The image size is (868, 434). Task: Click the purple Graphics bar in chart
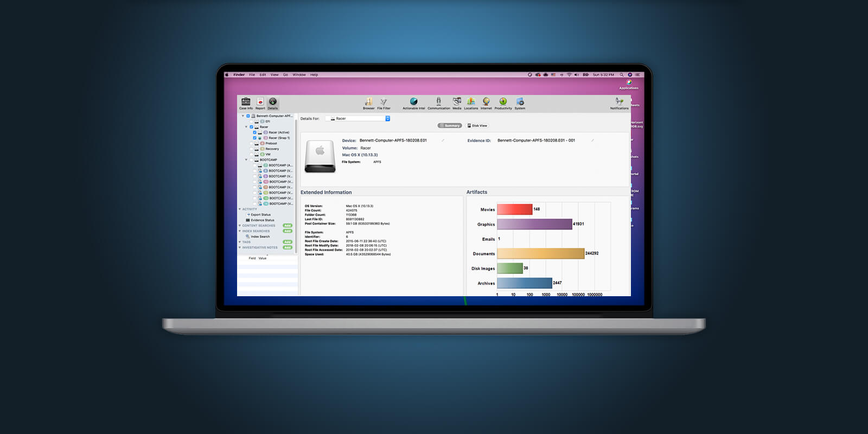pos(535,224)
